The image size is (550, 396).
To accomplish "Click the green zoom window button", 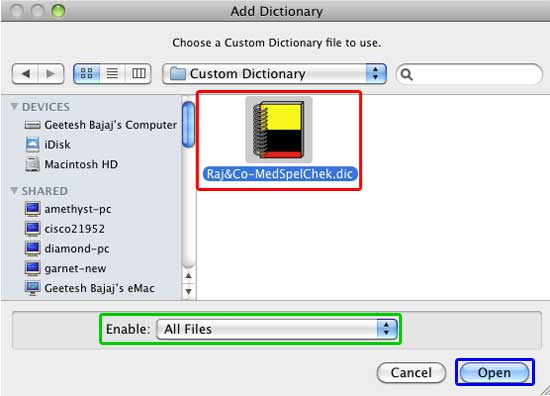I will (58, 11).
